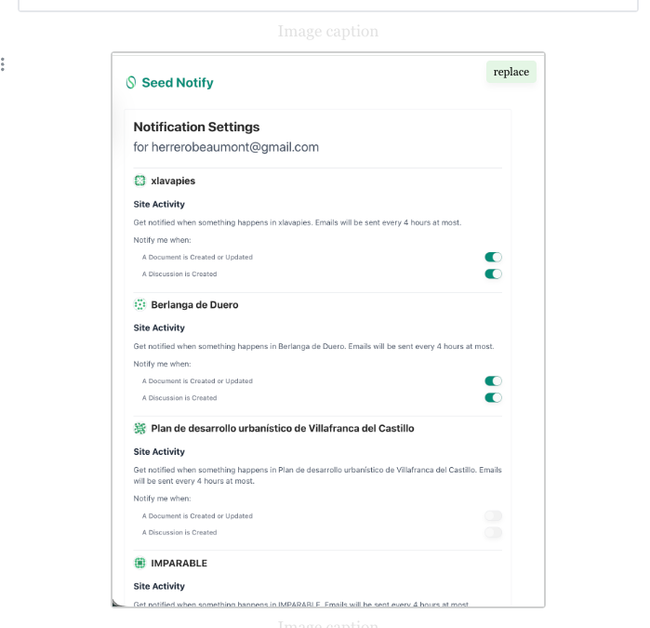Click the Image caption field below the screenshot
Screen dimensions: 650x628
point(328,624)
